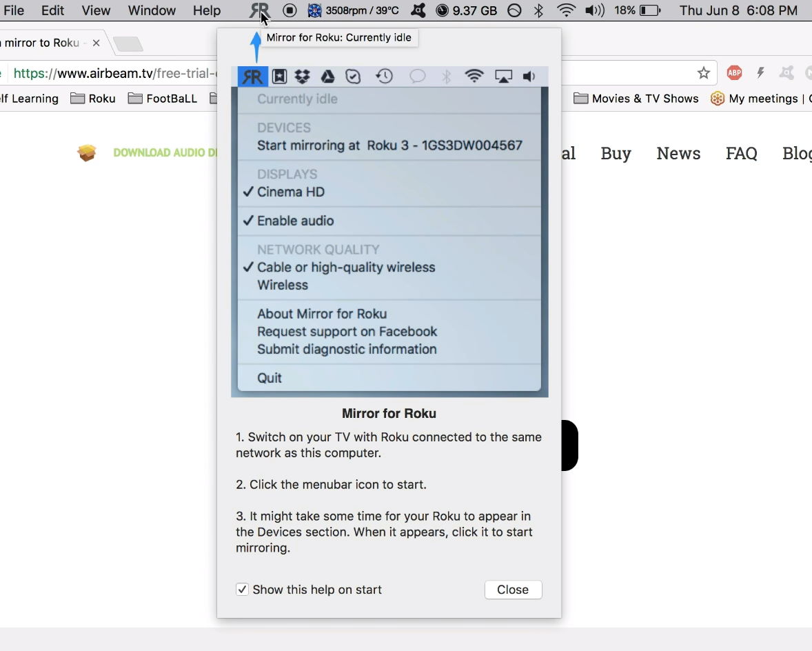Open the Self Learning bookmarks folder
Screen dimensions: 812x651
(29, 99)
